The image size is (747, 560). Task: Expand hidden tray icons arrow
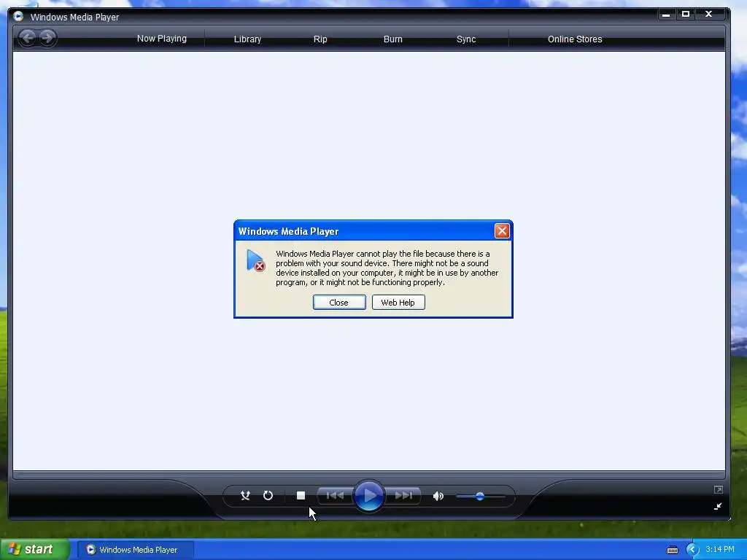(x=692, y=550)
